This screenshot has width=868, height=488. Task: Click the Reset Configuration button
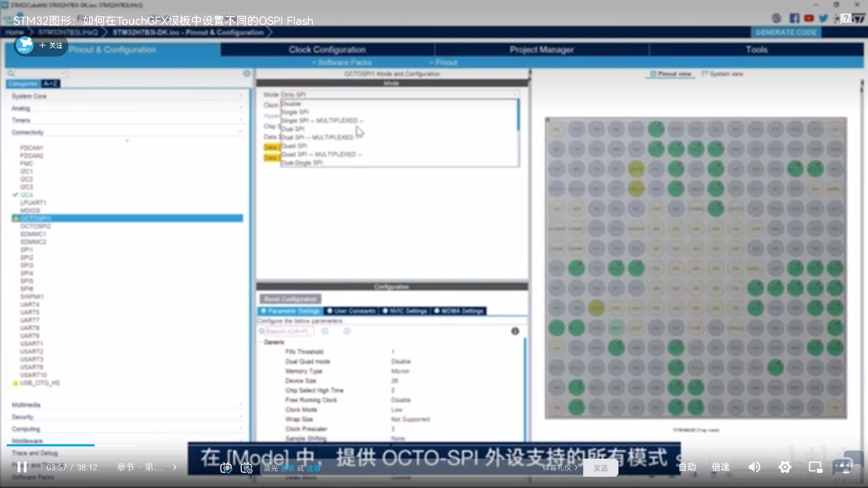pos(290,299)
